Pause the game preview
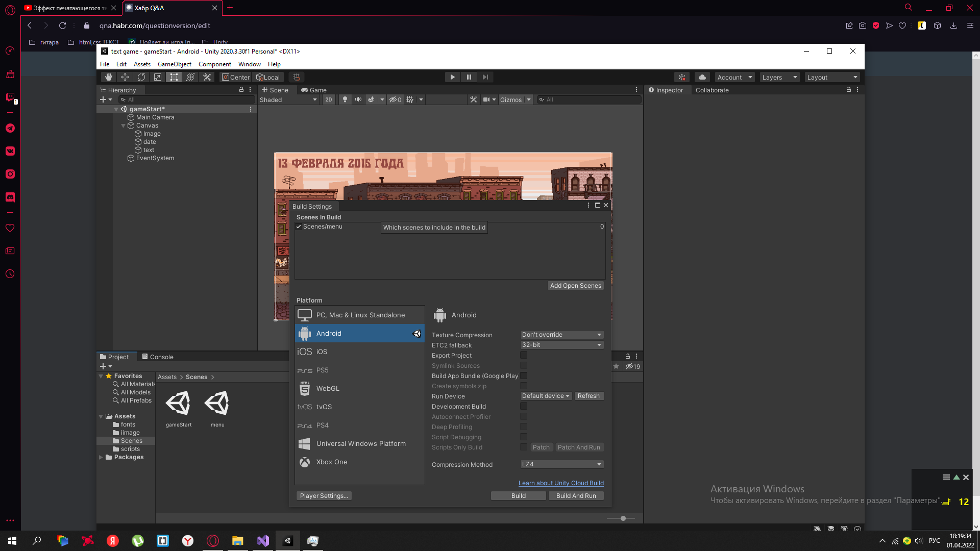980x551 pixels. click(x=469, y=77)
